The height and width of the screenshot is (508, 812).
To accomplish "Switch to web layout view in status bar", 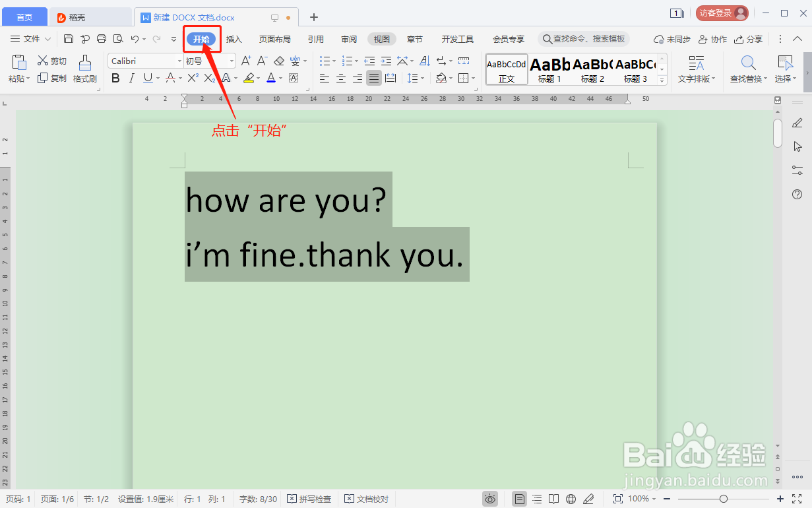I will (571, 499).
